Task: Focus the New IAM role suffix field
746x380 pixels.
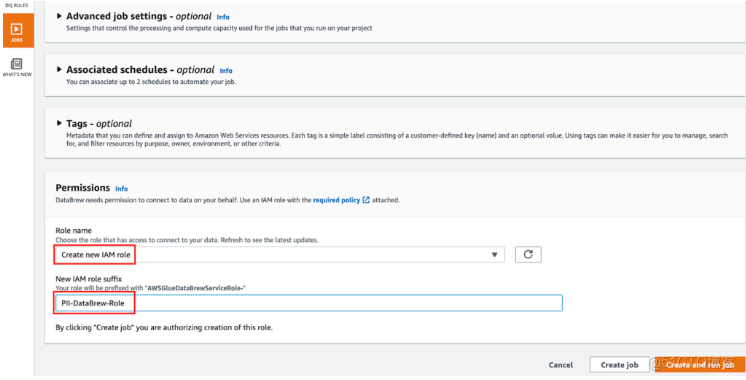Action: tap(309, 303)
